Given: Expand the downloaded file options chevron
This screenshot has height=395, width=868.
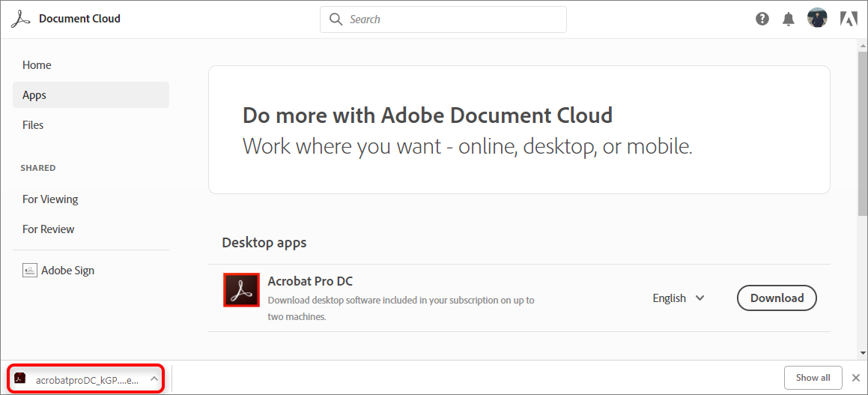Looking at the screenshot, I should (x=154, y=379).
